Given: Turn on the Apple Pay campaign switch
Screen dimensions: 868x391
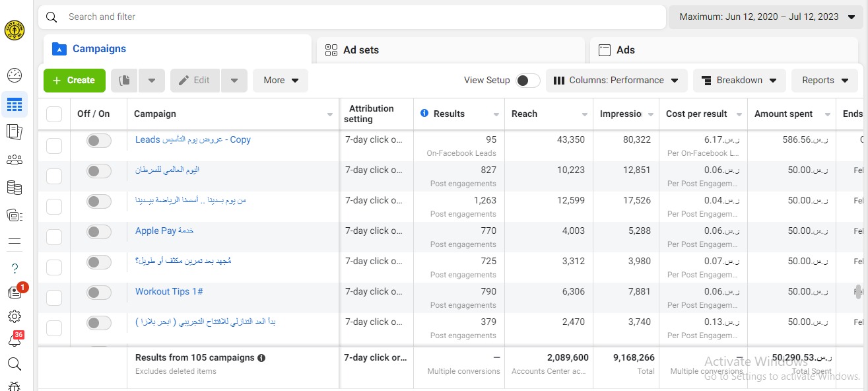Looking at the screenshot, I should click(99, 232).
